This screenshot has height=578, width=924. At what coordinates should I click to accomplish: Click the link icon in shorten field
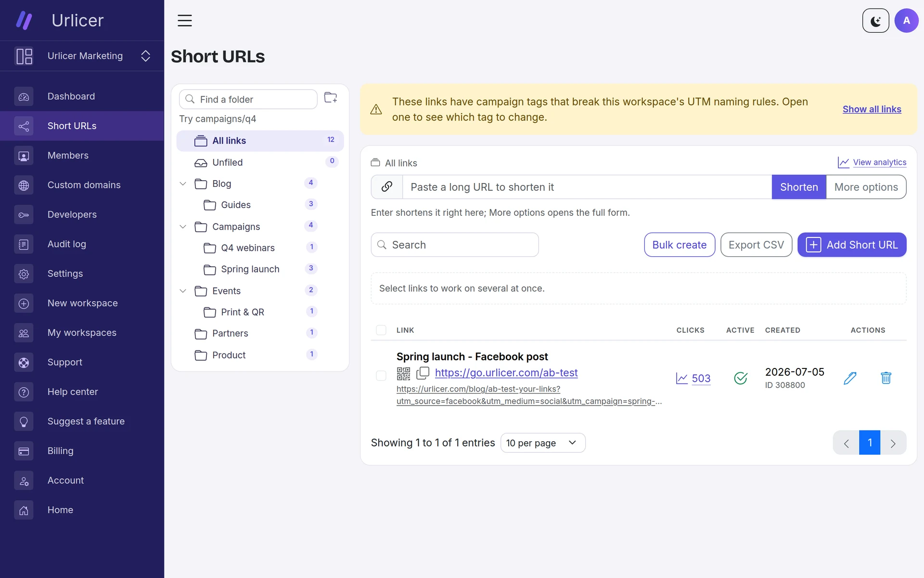[x=387, y=187]
